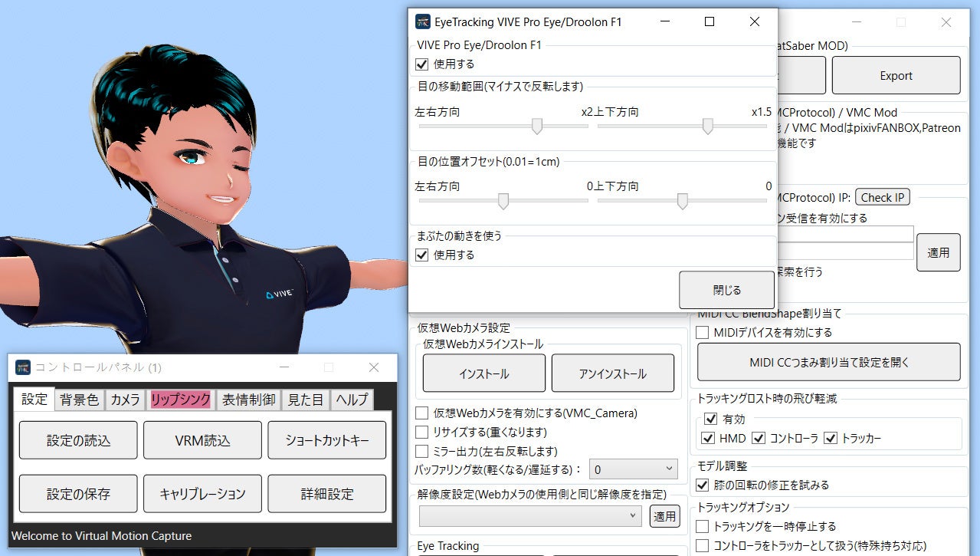Viewport: 980px width, 556px height.
Task: Enable MIDIデバイスを有効にする checkbox
Action: (x=702, y=333)
